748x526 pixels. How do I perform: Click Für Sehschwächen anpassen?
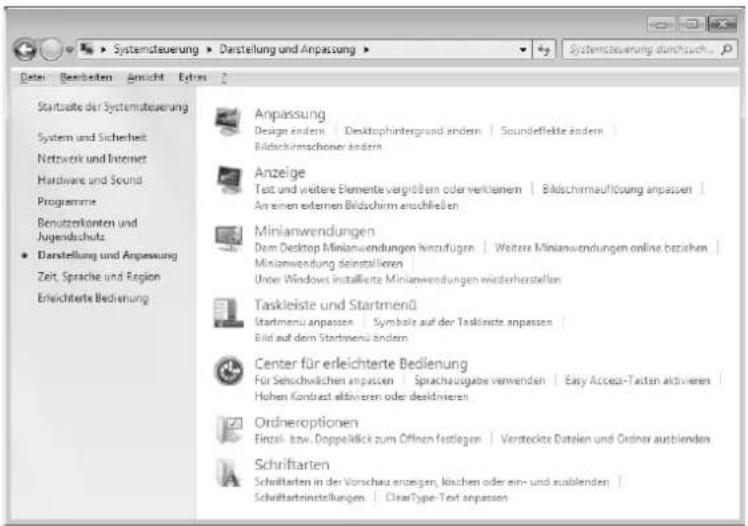324,381
